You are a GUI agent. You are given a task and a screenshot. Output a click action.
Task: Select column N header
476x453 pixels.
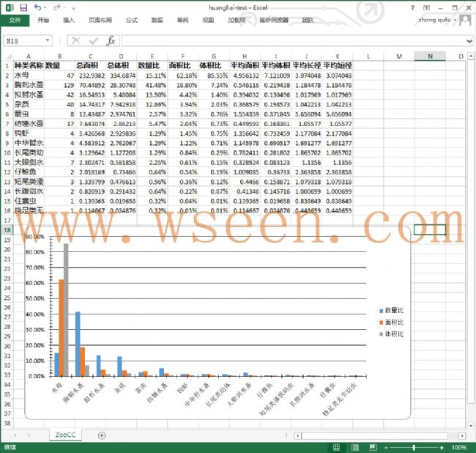[x=430, y=56]
